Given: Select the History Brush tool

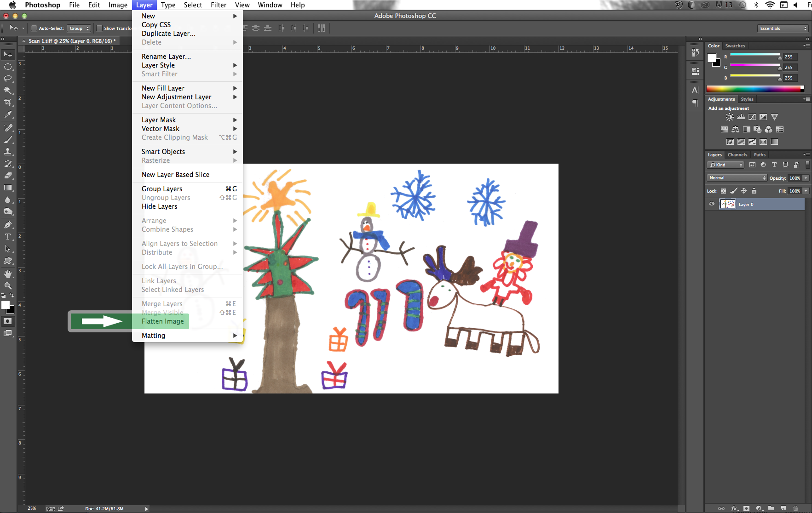Looking at the screenshot, I should [x=8, y=164].
